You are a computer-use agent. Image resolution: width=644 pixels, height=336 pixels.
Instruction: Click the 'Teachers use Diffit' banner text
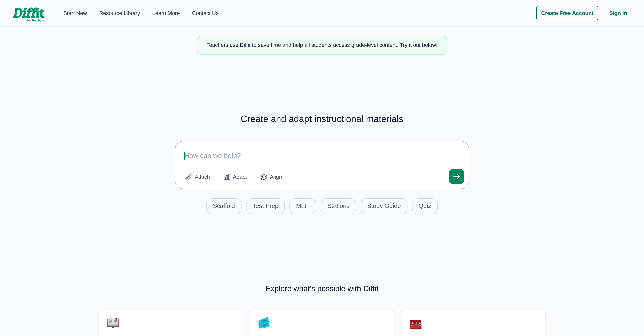tap(322, 45)
